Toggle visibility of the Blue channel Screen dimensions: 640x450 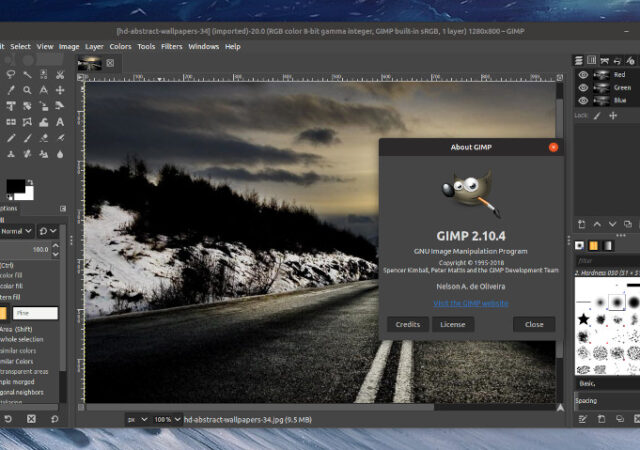coord(583,100)
